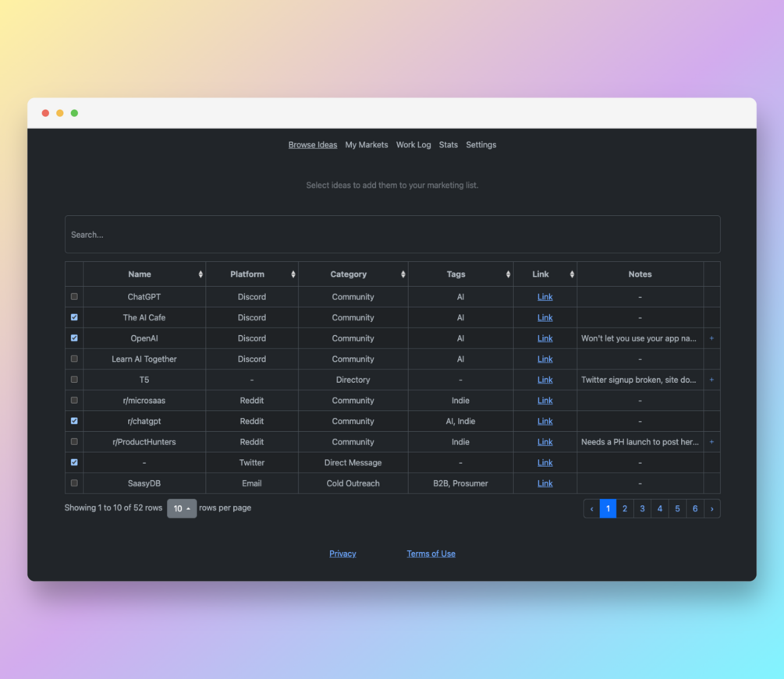This screenshot has height=679, width=784.
Task: Open the rows per page dropdown
Action: click(x=182, y=508)
